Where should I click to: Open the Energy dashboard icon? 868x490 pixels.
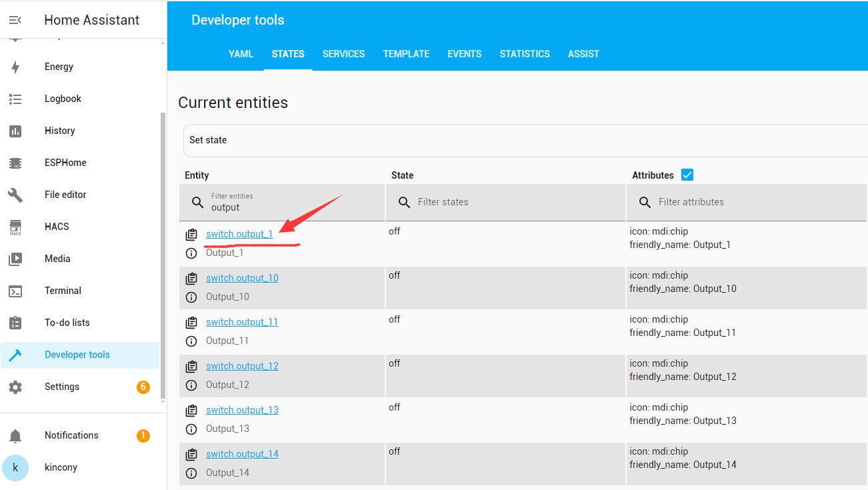click(15, 67)
